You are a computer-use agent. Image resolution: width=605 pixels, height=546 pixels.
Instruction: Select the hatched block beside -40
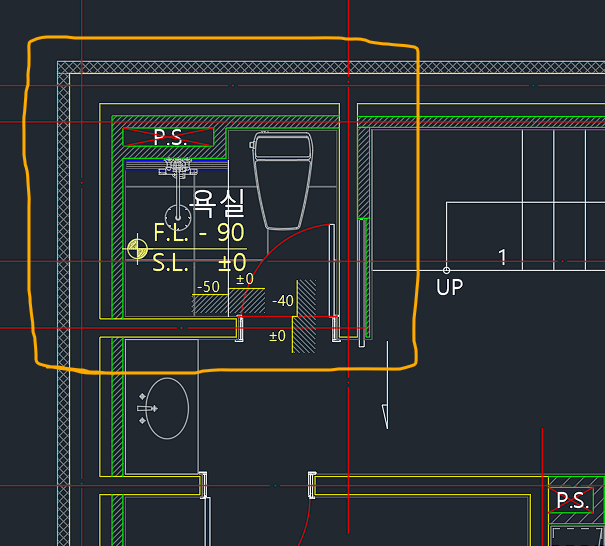point(306,296)
